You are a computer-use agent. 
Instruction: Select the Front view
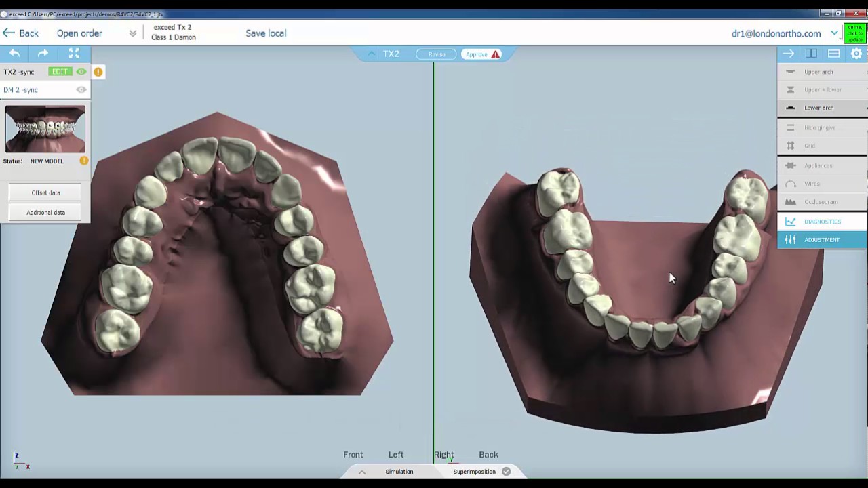pyautogui.click(x=353, y=455)
